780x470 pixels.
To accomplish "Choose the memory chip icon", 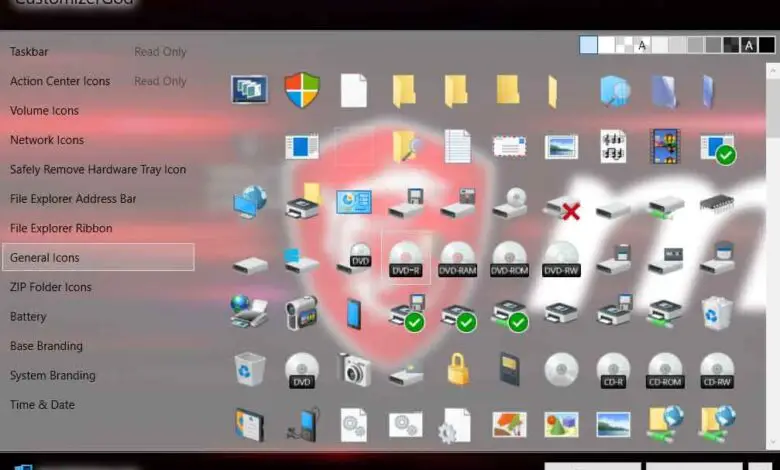I will tap(717, 202).
